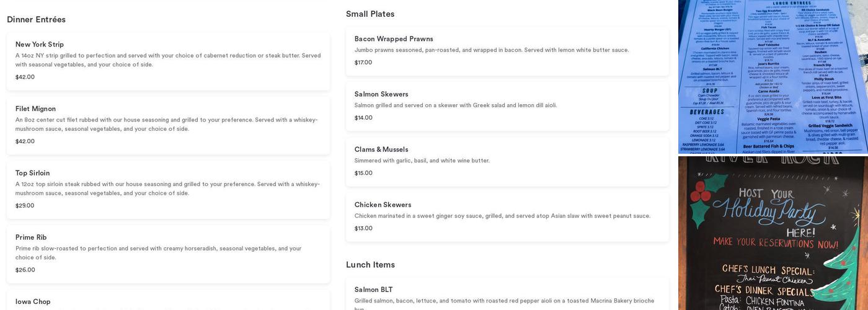Click the Chicken Skewers card
The width and height of the screenshot is (868, 310).
507,216
